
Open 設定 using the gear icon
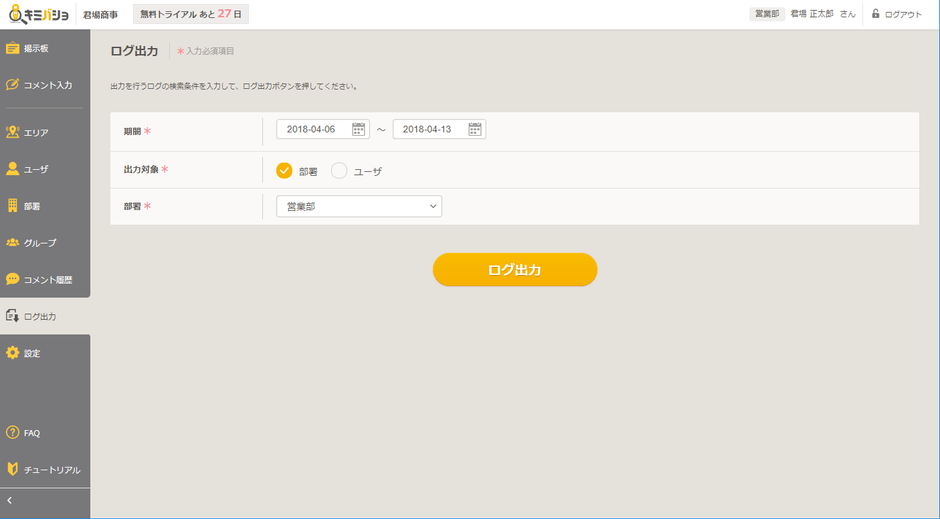coord(13,353)
